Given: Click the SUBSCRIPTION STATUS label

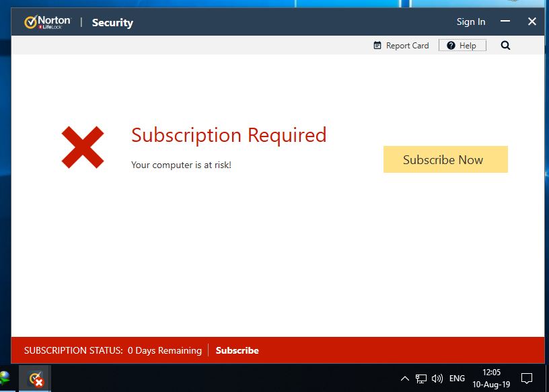Looking at the screenshot, I should pos(73,350).
